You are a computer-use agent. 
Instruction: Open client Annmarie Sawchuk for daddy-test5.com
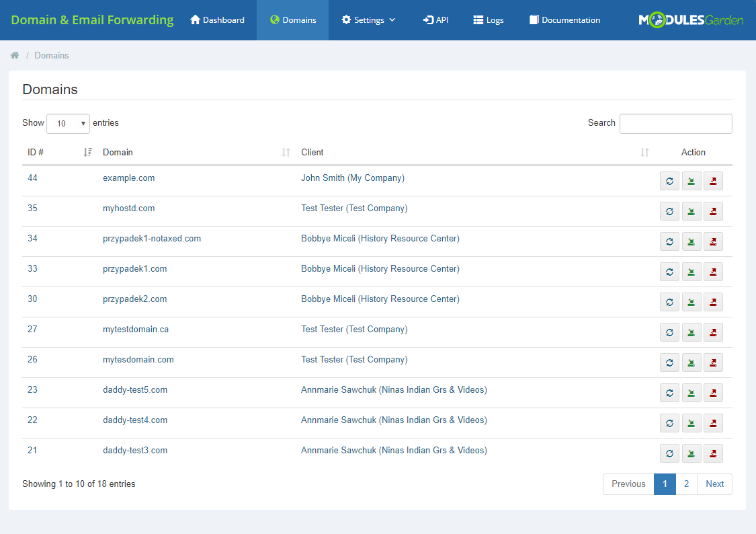394,390
